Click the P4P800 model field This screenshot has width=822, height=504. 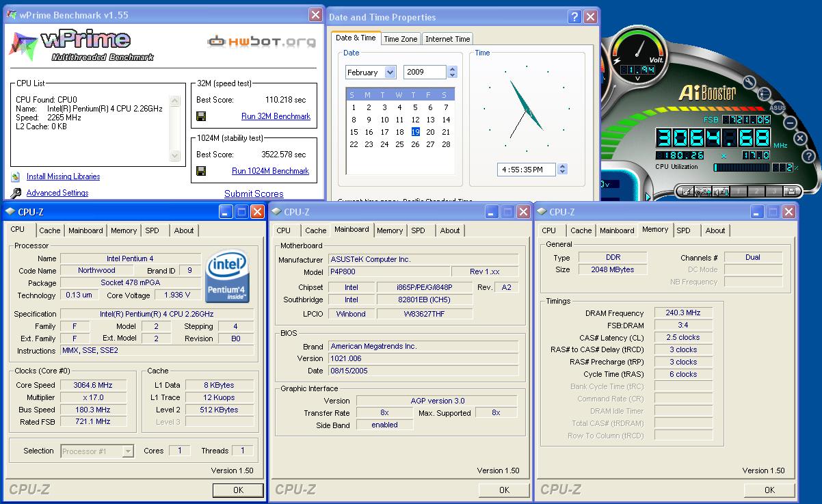[x=389, y=271]
